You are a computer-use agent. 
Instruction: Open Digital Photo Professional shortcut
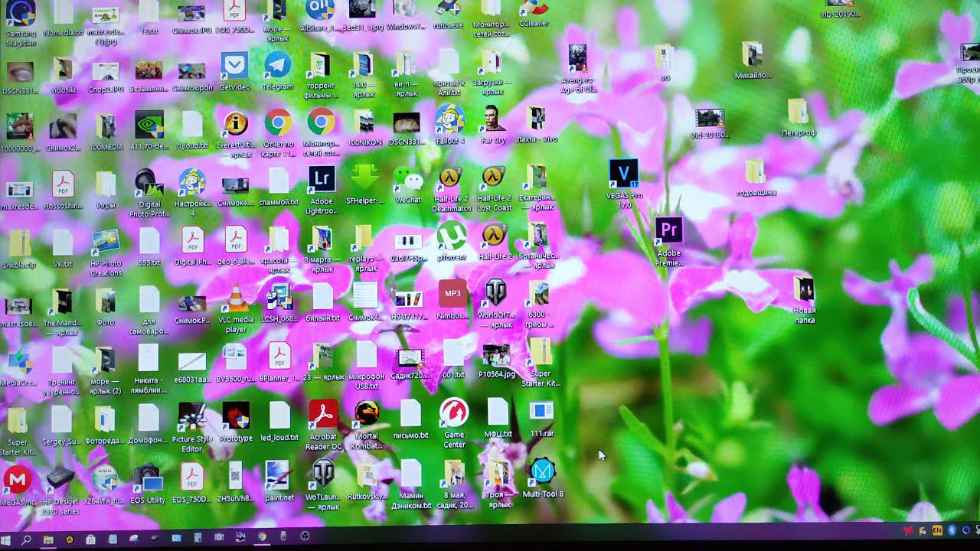[x=149, y=184]
